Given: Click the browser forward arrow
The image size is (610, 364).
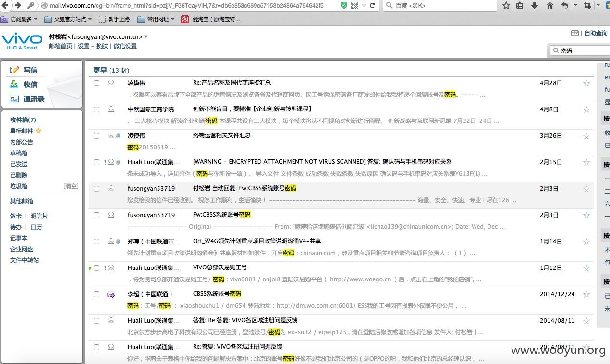Looking at the screenshot, I should [18, 5].
